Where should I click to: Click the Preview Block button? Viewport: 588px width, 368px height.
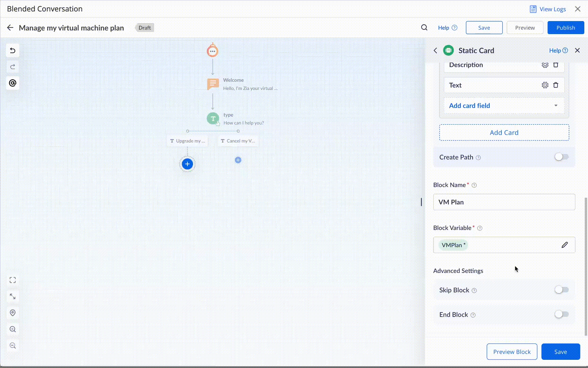tap(512, 352)
